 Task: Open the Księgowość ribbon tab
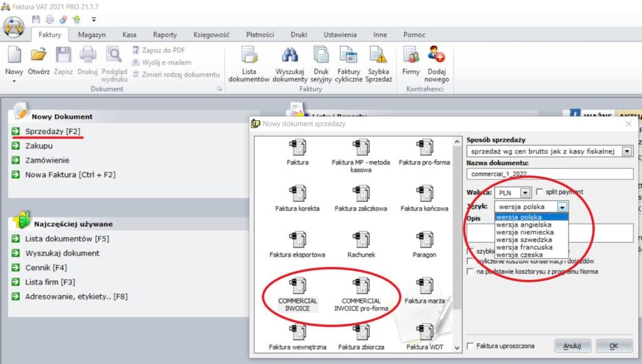point(211,35)
